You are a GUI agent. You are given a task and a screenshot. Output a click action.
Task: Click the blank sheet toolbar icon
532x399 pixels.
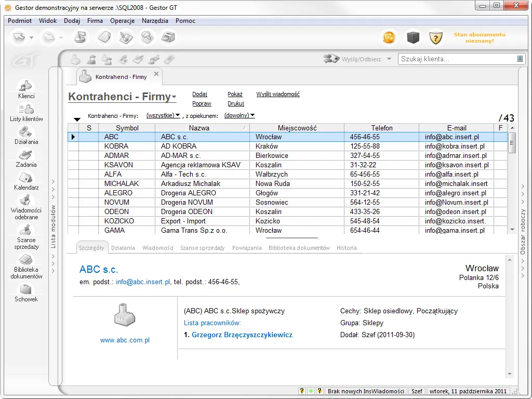click(x=104, y=37)
